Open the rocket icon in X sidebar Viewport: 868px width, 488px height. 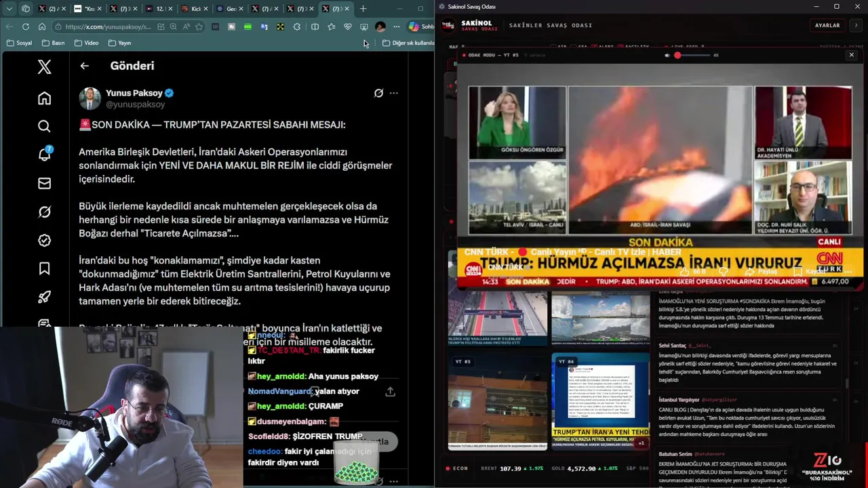pyautogui.click(x=44, y=297)
